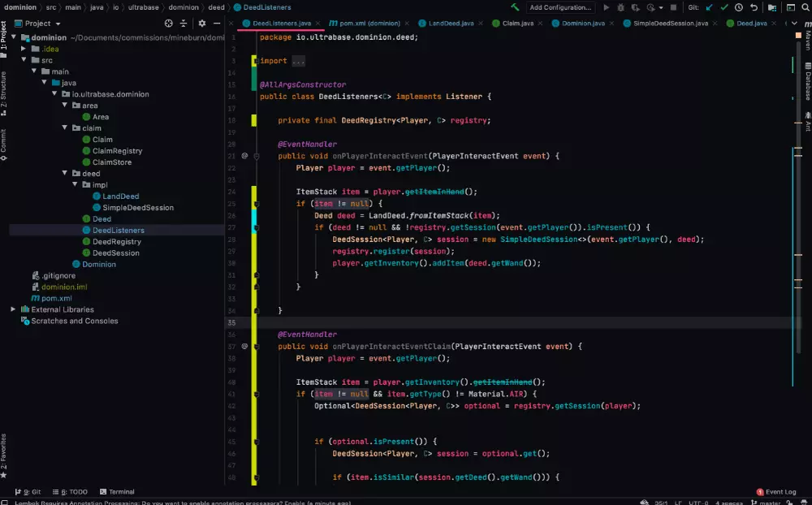Click the Add Configuration... button
The height and width of the screenshot is (505, 812).
[560, 7]
